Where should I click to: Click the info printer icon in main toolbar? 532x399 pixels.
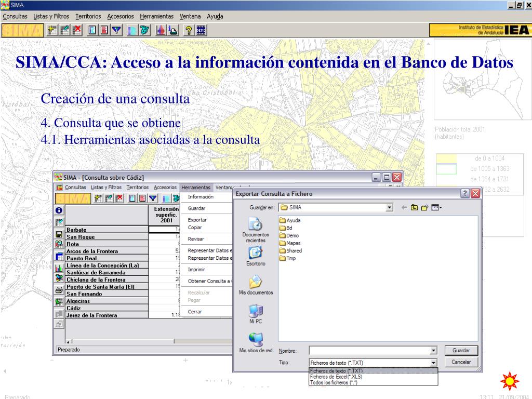[x=173, y=31]
